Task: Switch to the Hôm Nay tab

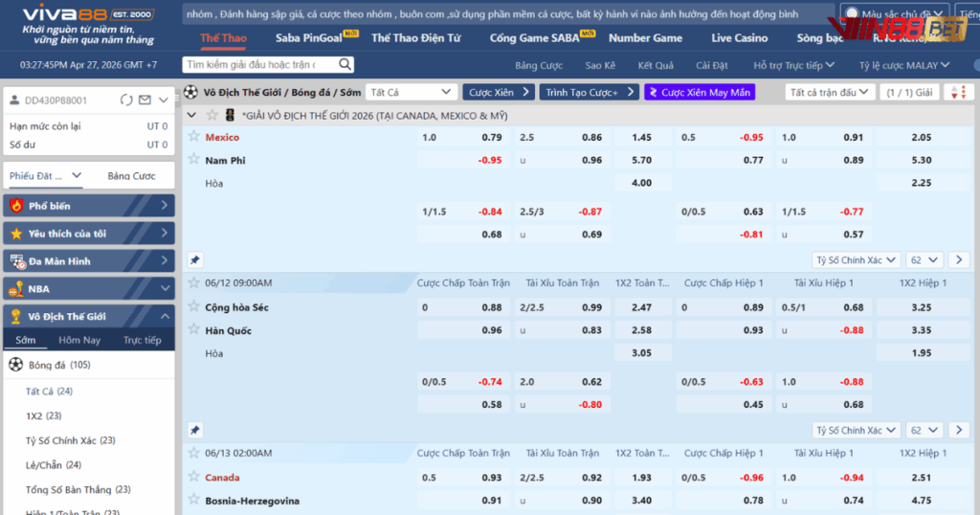Action: [79, 340]
